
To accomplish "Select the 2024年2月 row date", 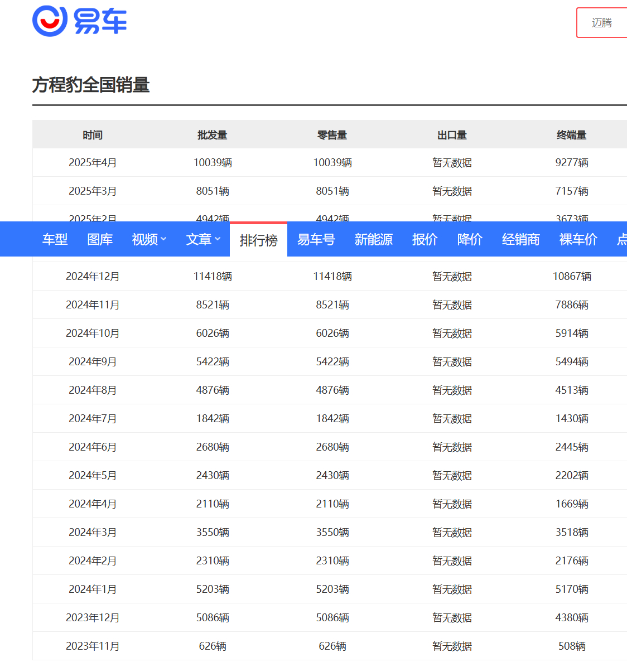I will (93, 560).
